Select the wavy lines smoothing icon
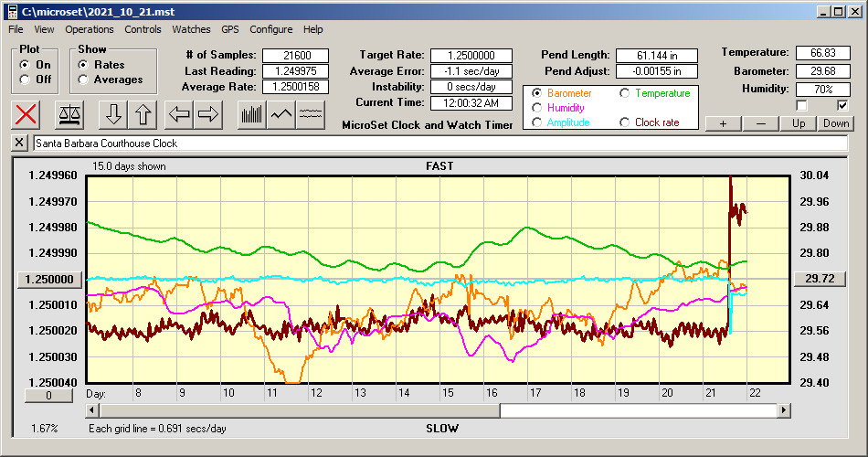 (311, 114)
